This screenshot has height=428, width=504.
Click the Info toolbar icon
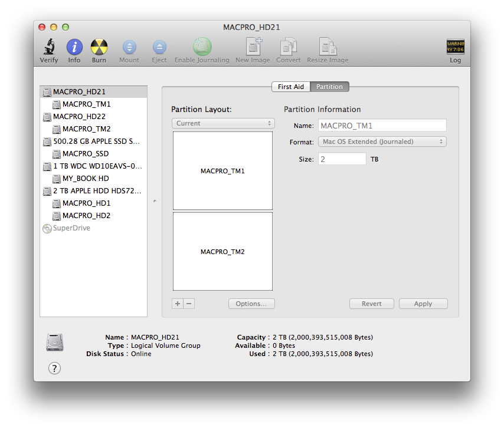[x=74, y=50]
